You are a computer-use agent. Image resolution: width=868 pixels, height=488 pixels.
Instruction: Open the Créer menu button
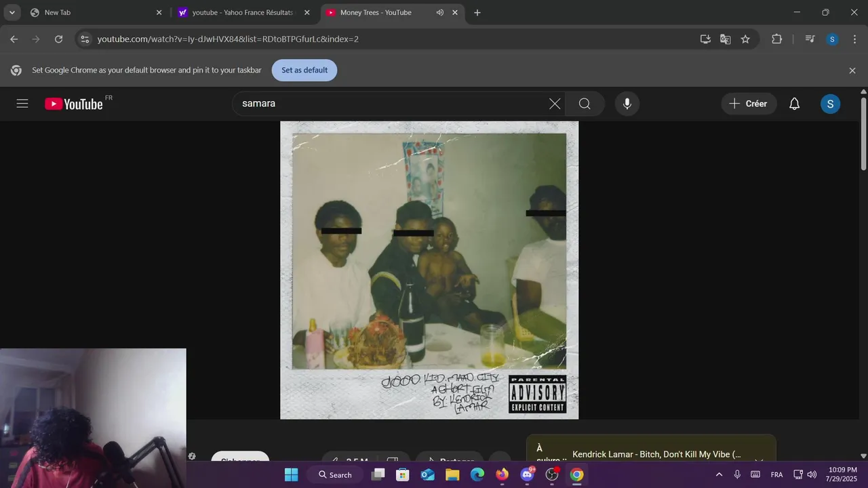[x=749, y=104]
